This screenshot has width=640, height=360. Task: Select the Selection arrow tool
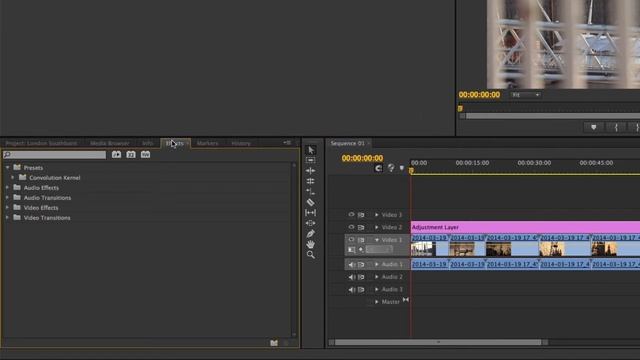(x=311, y=150)
